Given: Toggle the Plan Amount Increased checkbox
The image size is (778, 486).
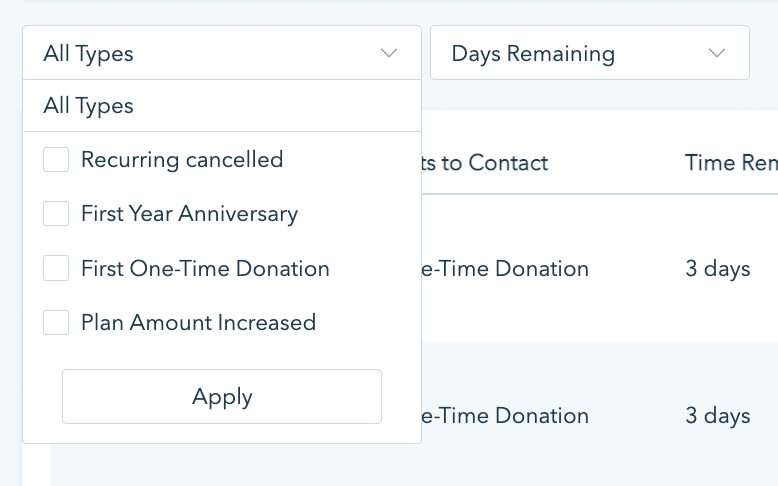Looking at the screenshot, I should coord(56,323).
